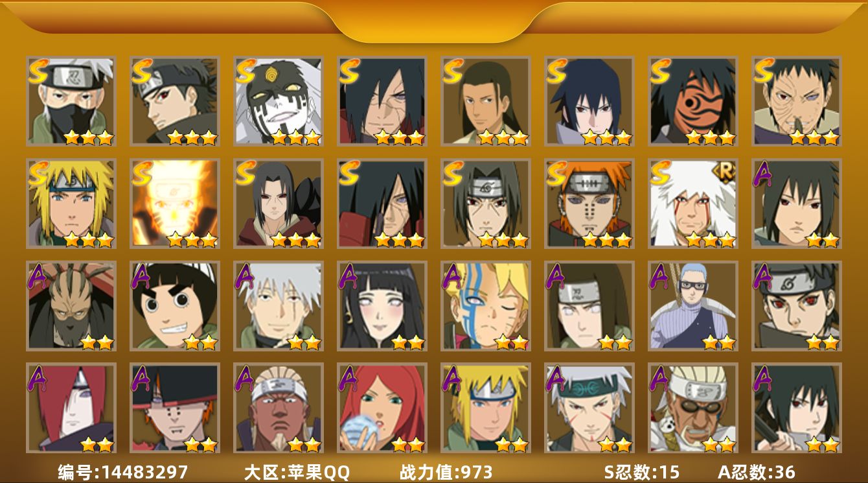868x483 pixels.
Task: Click the 大区:苹果QQ server label
Action: (297, 472)
